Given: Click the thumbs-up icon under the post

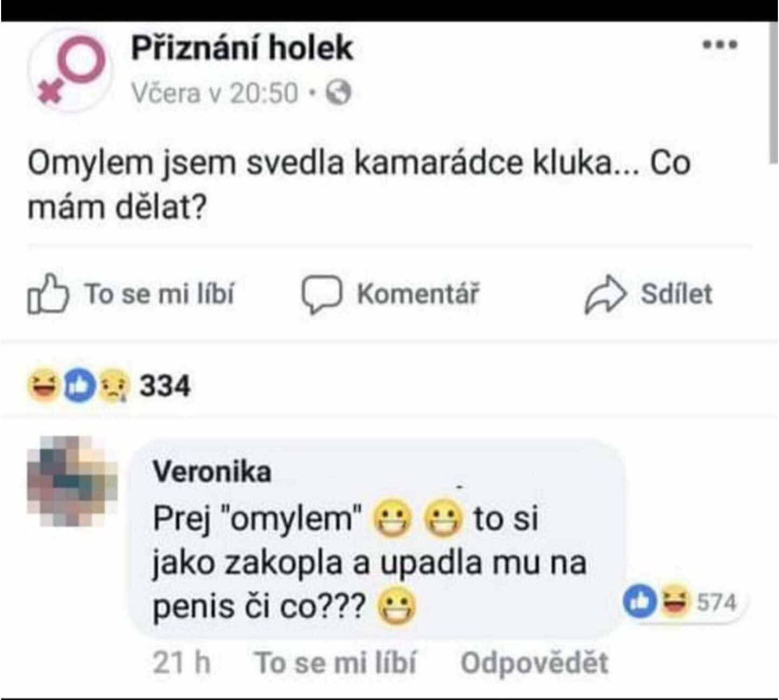Looking at the screenshot, I should pos(48,294).
